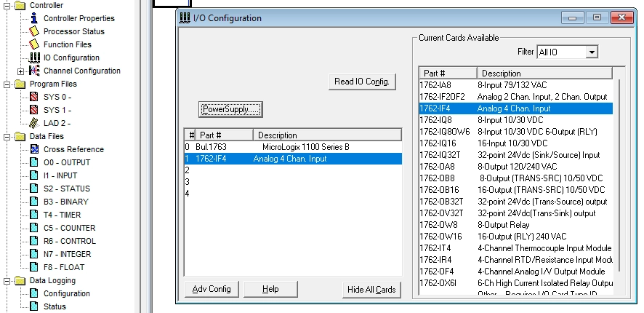Click the R6 - CONTROL data file icon

34,242
